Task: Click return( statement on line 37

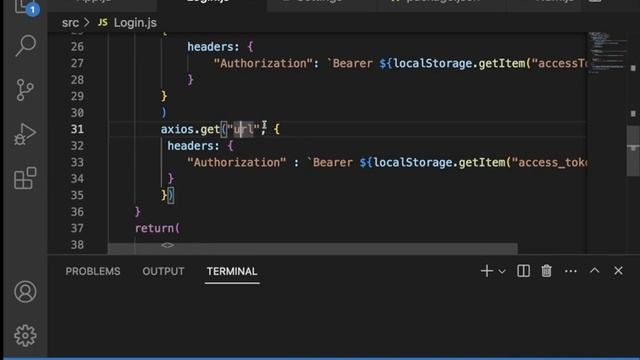Action: pyautogui.click(x=158, y=228)
